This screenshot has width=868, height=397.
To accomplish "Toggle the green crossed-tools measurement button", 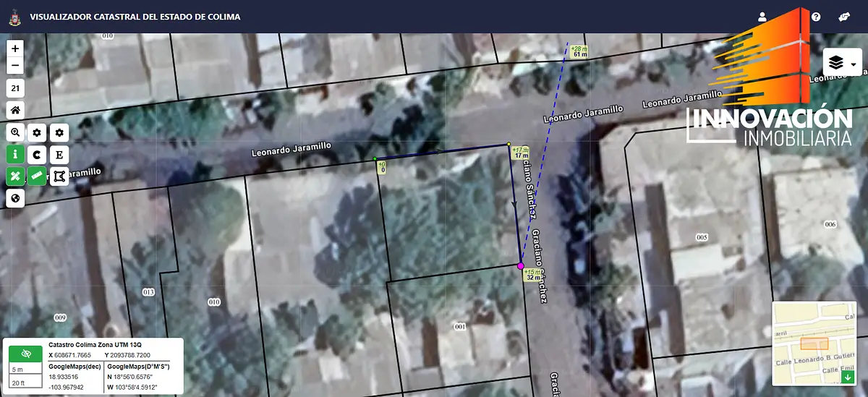I will coord(16,176).
